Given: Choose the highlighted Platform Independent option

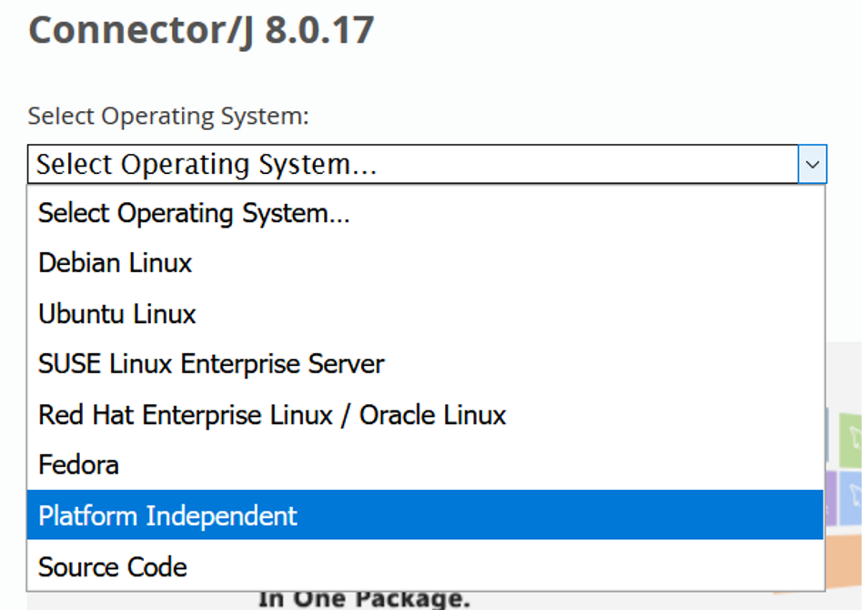Looking at the screenshot, I should click(x=425, y=514).
